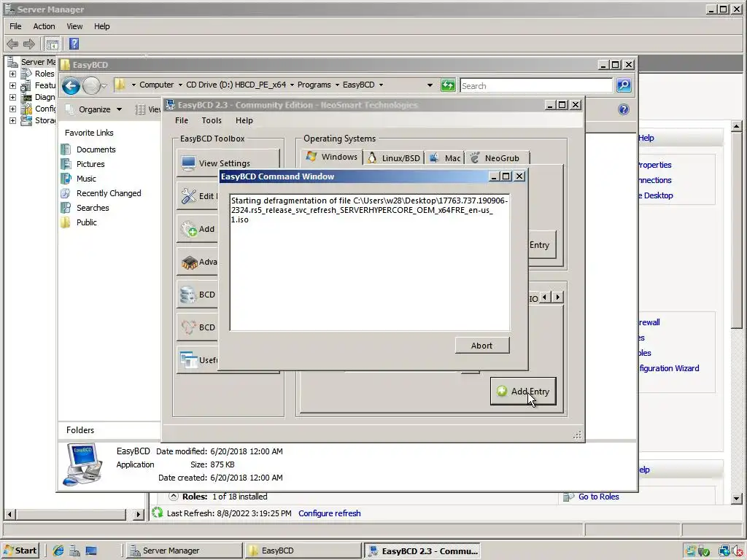Collapse the Roles summary section chevron
The image size is (747, 560).
(x=174, y=497)
